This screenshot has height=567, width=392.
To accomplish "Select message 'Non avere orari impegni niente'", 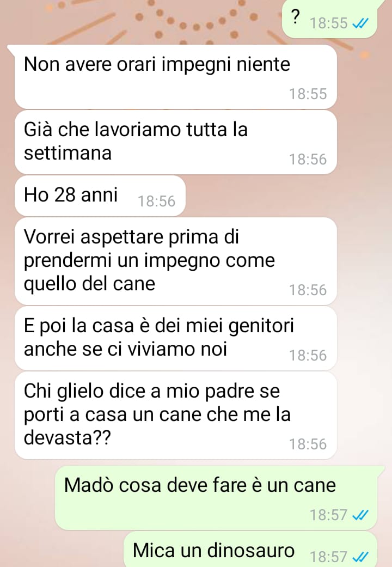I will click(x=176, y=77).
